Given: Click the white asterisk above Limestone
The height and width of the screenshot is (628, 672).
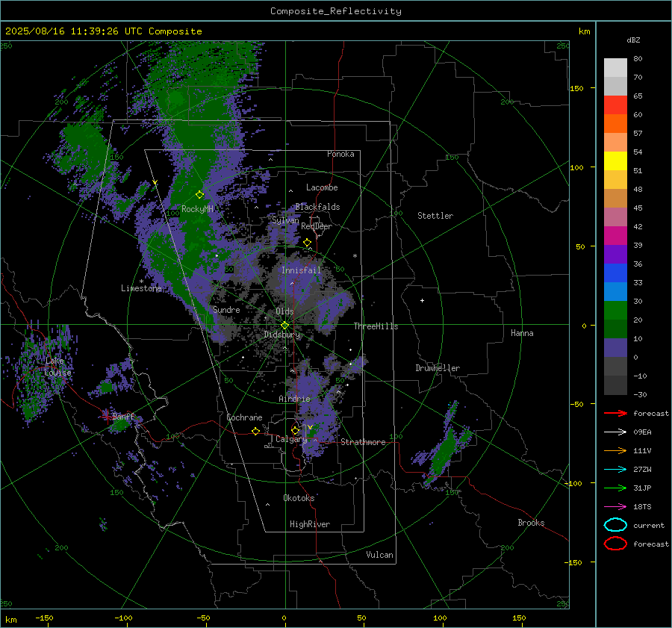Looking at the screenshot, I should pos(141,282).
